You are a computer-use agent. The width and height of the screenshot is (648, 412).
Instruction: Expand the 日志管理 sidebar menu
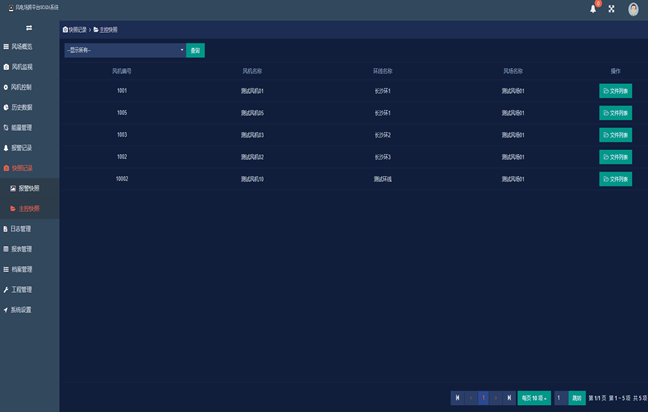tap(22, 229)
